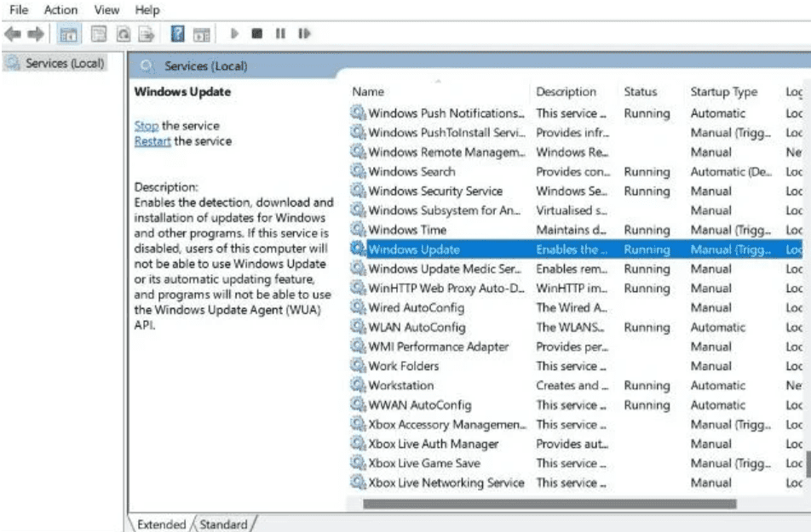Click gear icon for Workstation service
This screenshot has width=811, height=532.
(x=358, y=386)
